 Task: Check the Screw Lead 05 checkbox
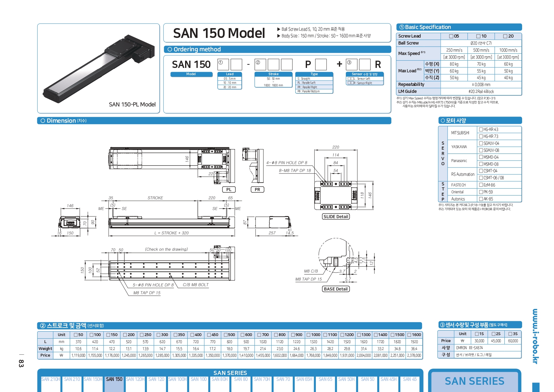451,36
